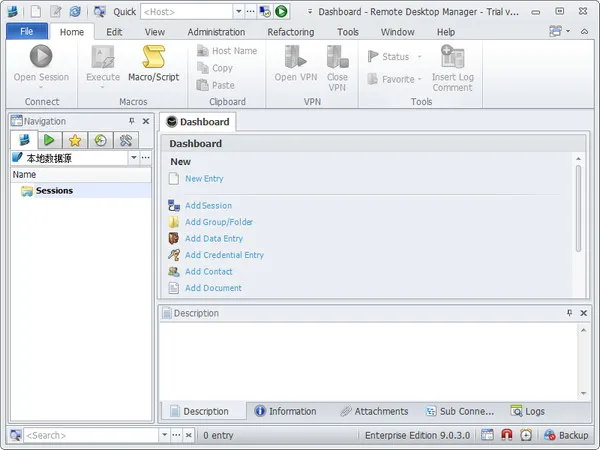Switch to the Logs bottom tab
The height and width of the screenshot is (450, 600).
527,411
